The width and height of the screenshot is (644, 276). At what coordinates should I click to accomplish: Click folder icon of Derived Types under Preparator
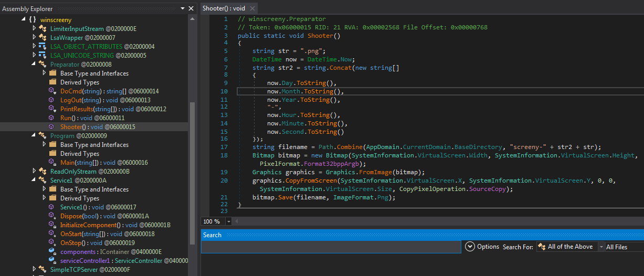(52, 82)
